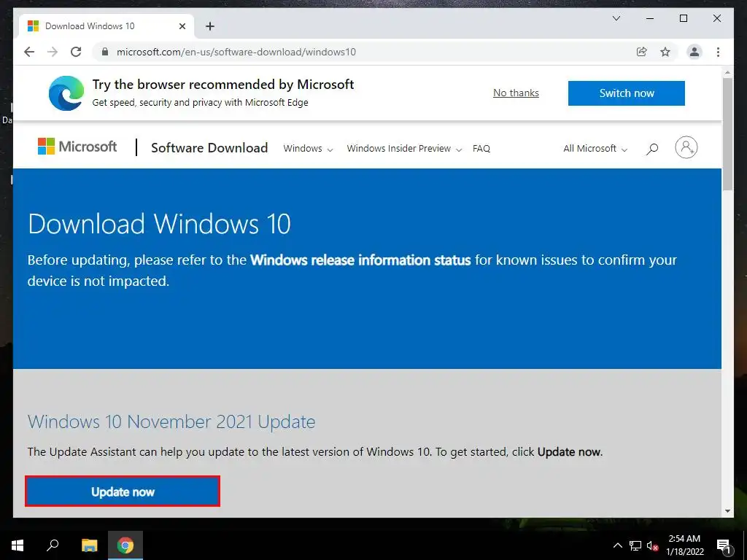
Task: Click No thanks link
Action: pos(516,93)
